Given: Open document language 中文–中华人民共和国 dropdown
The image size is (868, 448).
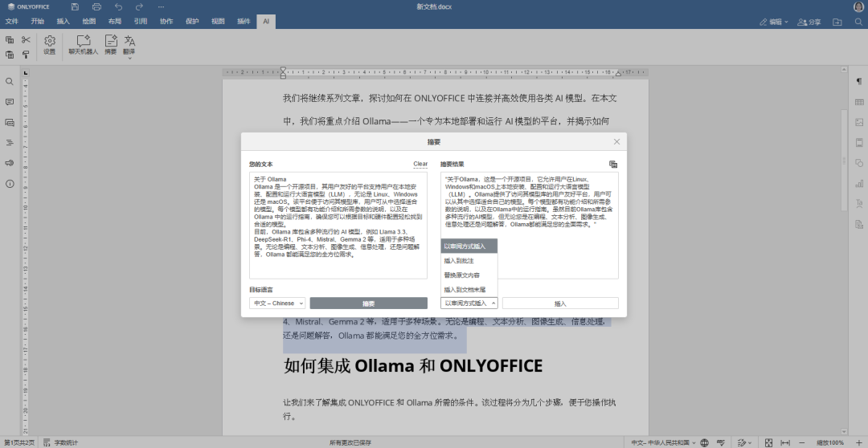Looking at the screenshot, I should pyautogui.click(x=664, y=442).
